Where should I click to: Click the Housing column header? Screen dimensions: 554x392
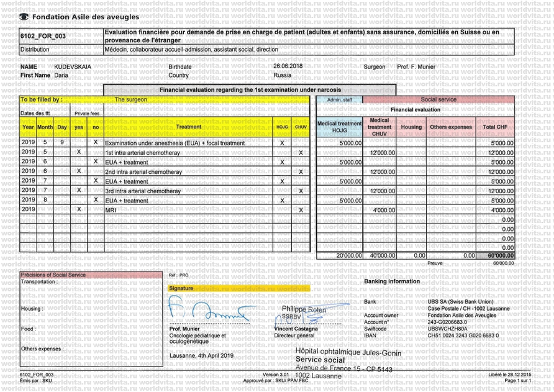411,127
